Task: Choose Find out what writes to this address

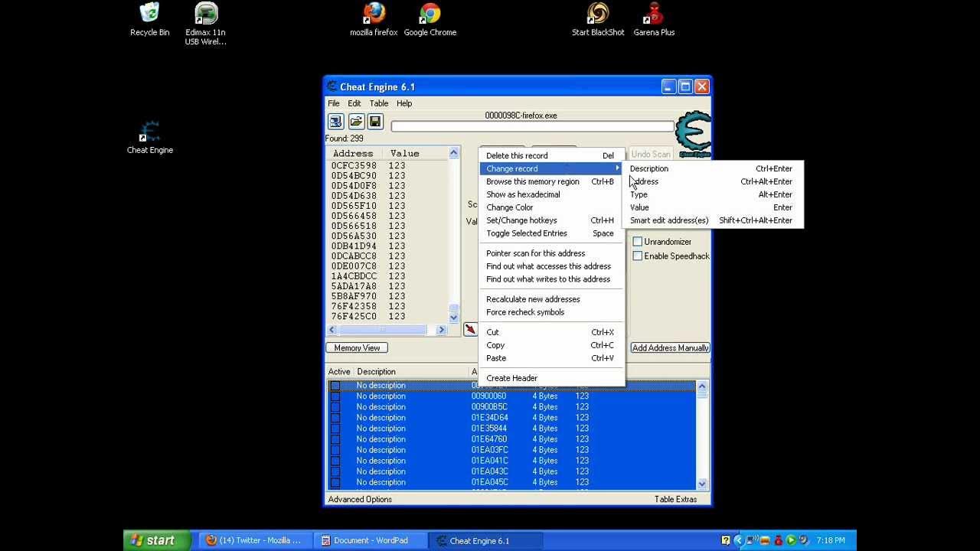Action: pos(551,279)
